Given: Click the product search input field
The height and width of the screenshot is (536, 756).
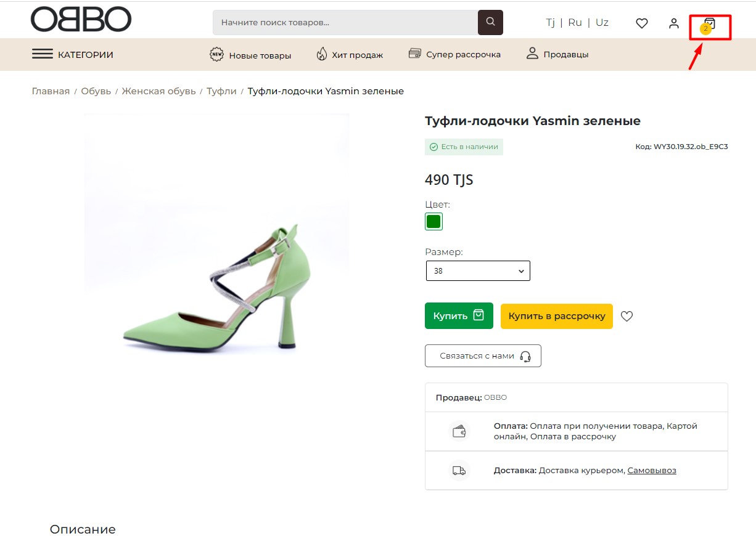Looking at the screenshot, I should point(345,23).
